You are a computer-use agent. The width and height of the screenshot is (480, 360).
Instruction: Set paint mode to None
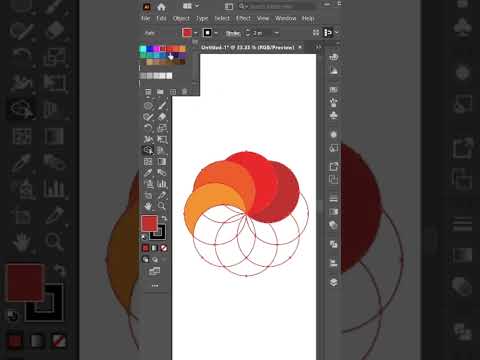click(164, 248)
